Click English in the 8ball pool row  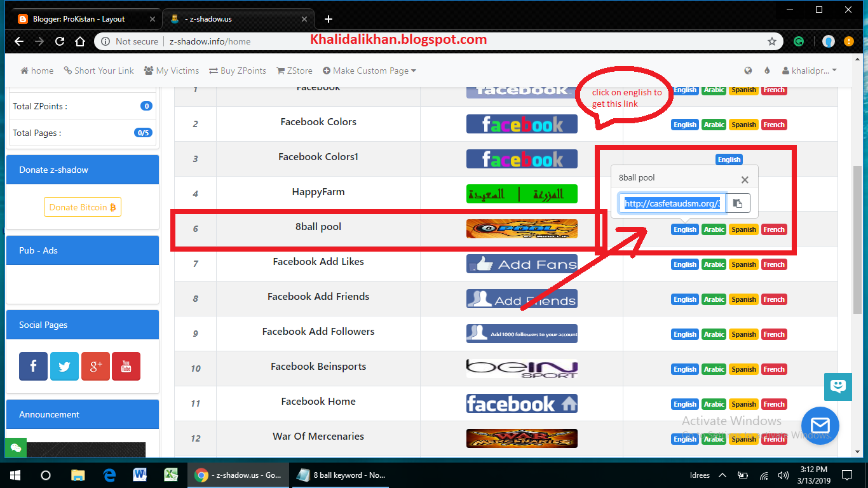click(685, 229)
